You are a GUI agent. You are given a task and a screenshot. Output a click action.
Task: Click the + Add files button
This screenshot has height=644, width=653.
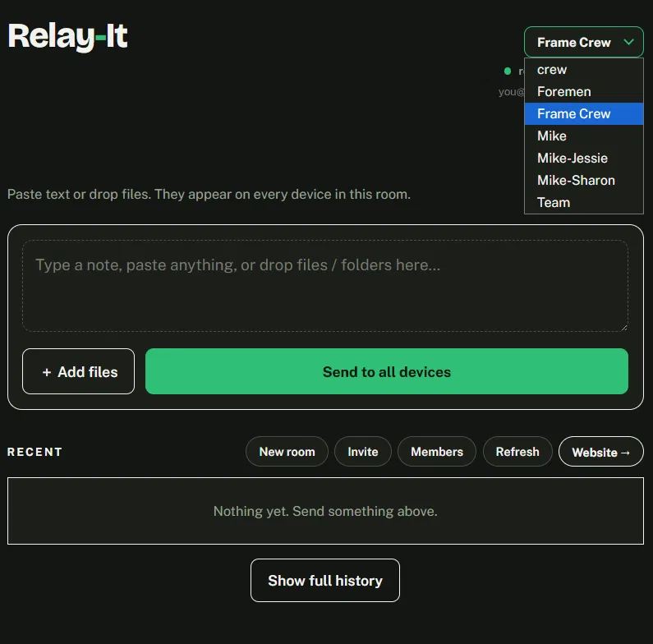(x=78, y=371)
